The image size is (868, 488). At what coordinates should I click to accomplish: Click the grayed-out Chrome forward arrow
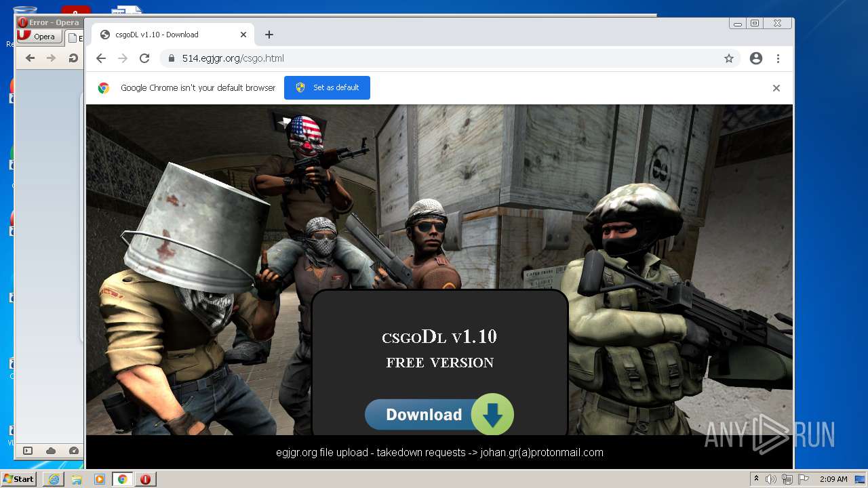tap(123, 58)
